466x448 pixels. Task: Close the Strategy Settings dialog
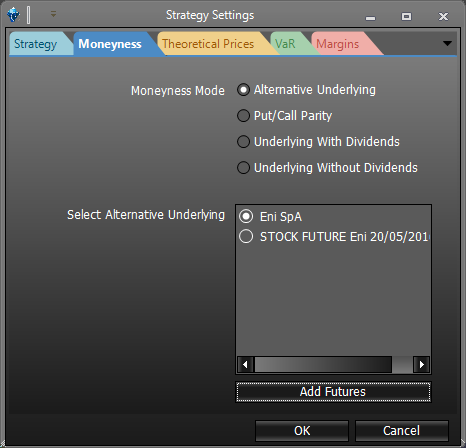tap(443, 16)
